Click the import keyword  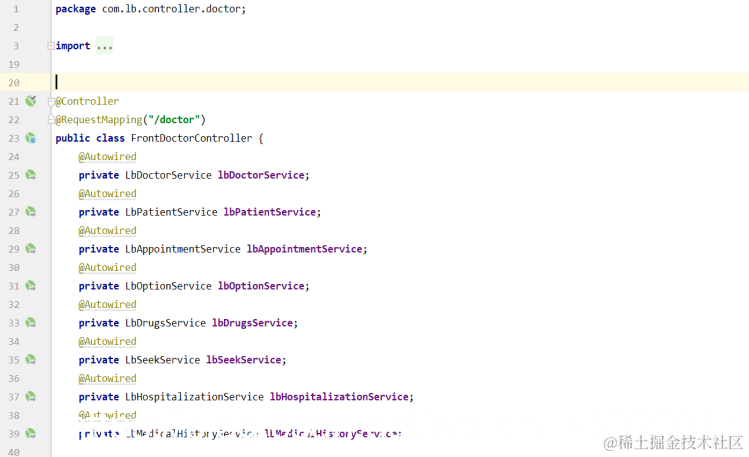pyautogui.click(x=73, y=46)
